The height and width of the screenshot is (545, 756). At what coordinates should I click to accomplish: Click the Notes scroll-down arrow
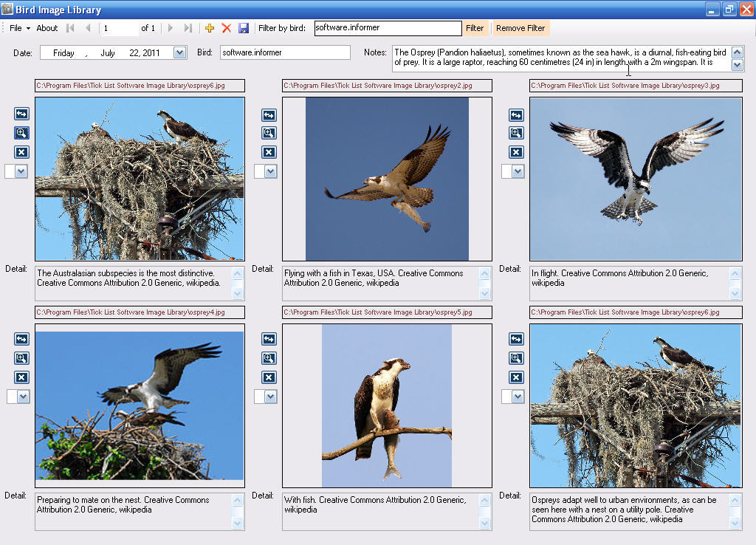pos(738,65)
